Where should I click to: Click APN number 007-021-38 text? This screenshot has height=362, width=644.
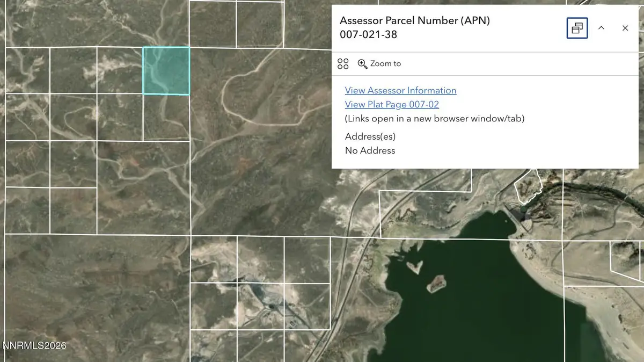click(x=368, y=35)
